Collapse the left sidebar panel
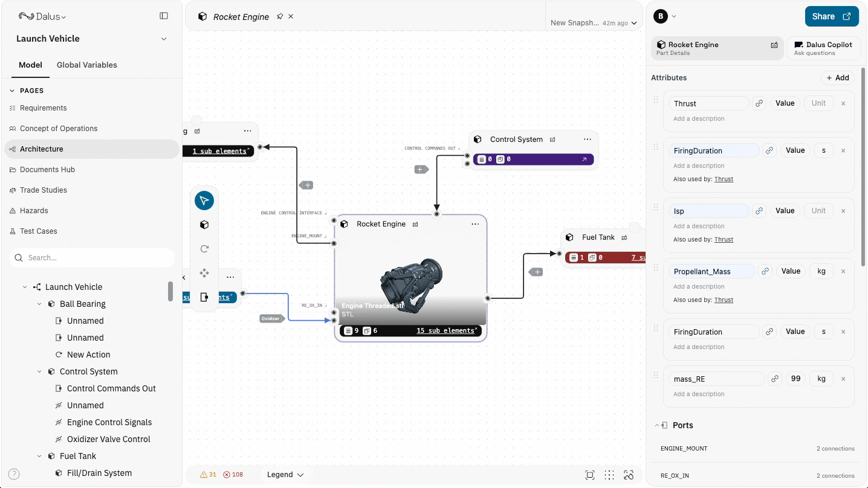The height and width of the screenshot is (488, 868). [164, 16]
